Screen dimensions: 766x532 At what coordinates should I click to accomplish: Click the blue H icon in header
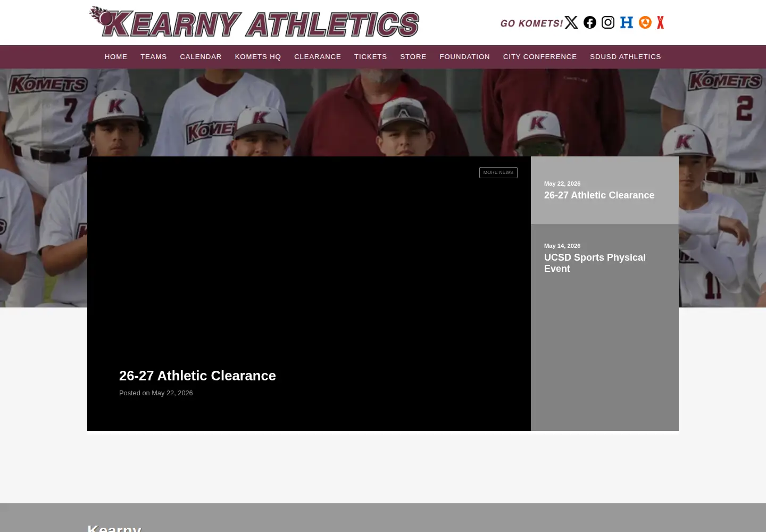tap(627, 22)
